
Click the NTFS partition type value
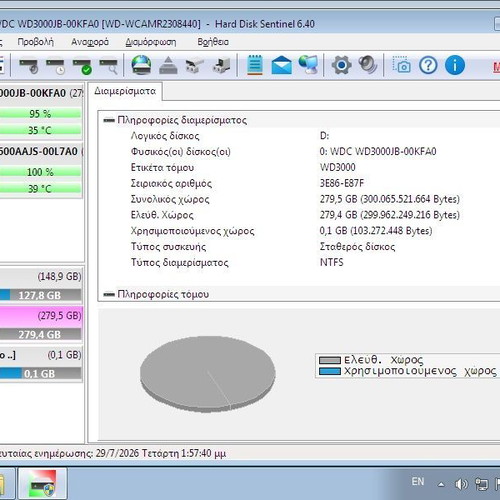[x=331, y=262]
